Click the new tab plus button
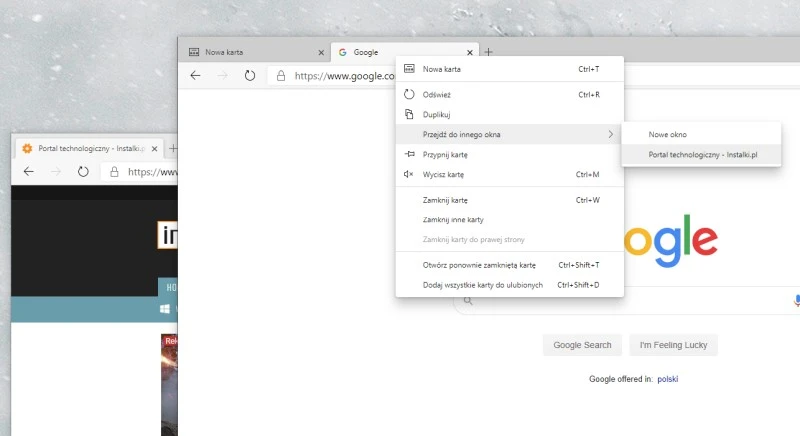The image size is (800, 436). (x=488, y=51)
